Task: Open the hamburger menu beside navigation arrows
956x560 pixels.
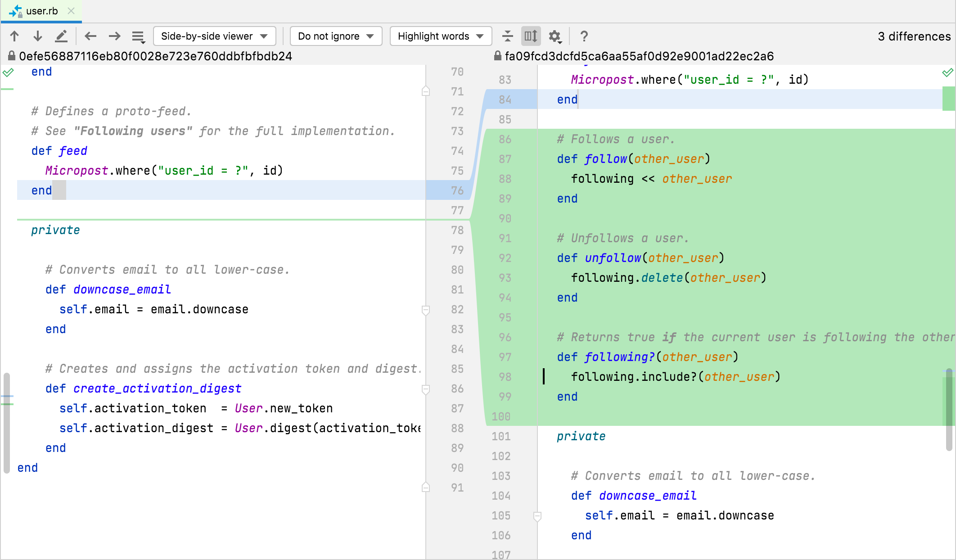Action: (138, 36)
